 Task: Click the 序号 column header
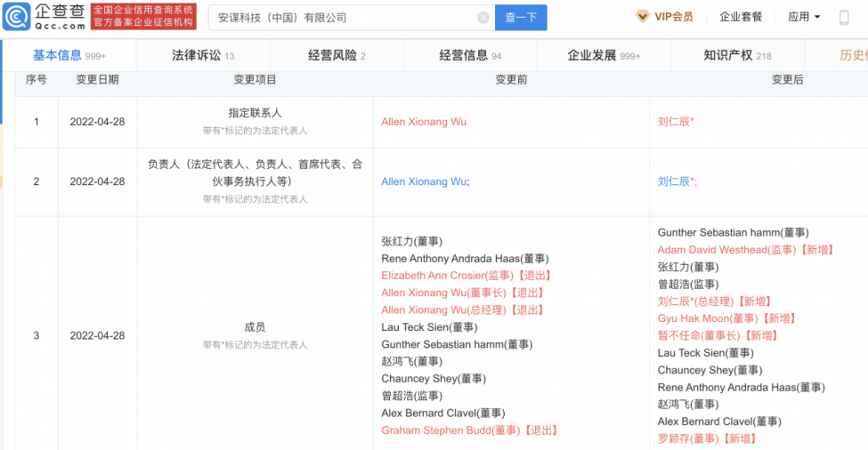click(36, 80)
